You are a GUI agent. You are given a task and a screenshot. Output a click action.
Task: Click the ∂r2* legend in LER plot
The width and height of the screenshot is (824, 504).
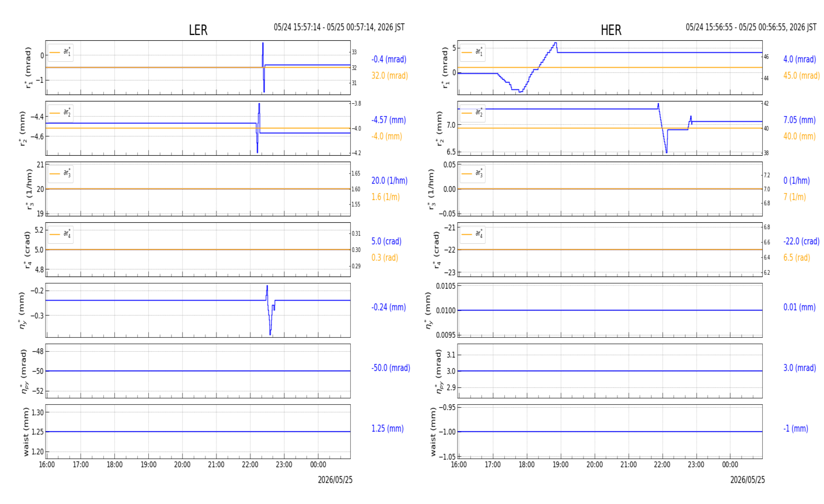click(61, 113)
